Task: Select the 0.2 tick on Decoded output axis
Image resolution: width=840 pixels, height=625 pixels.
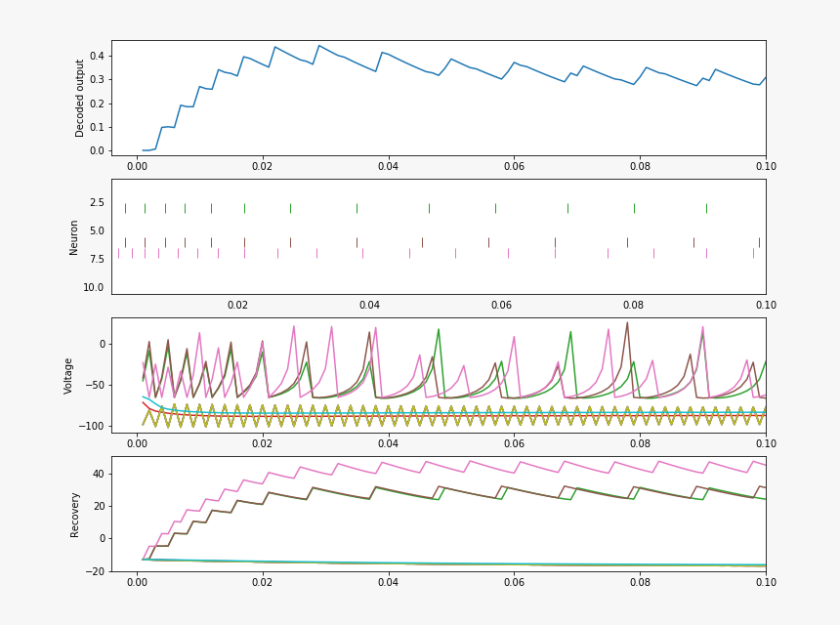Action: point(97,104)
